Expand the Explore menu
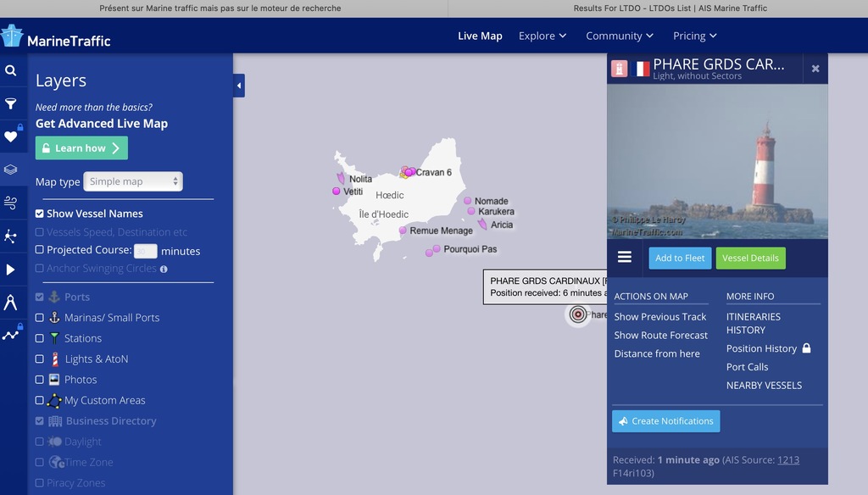 (542, 36)
